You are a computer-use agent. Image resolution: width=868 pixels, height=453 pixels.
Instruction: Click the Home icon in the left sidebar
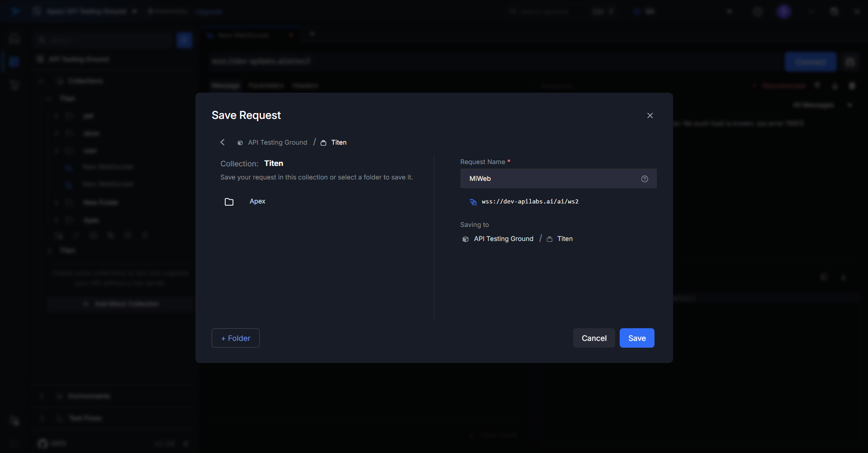[x=14, y=38]
